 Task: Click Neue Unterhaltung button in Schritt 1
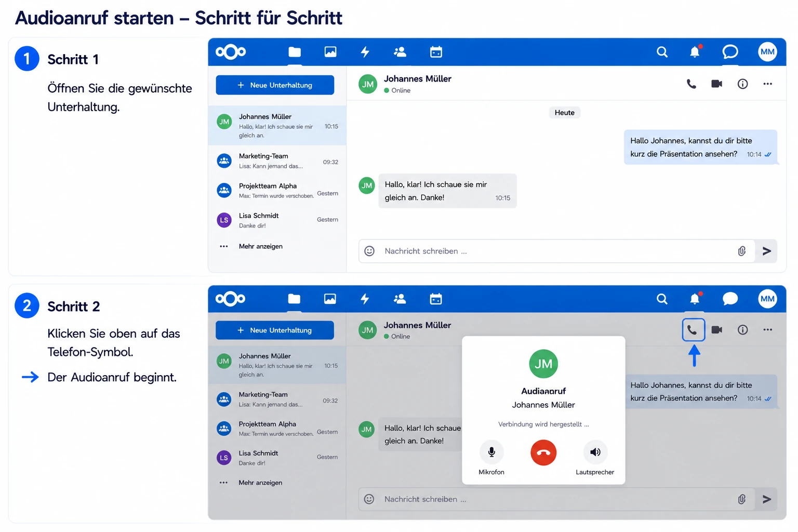point(275,85)
